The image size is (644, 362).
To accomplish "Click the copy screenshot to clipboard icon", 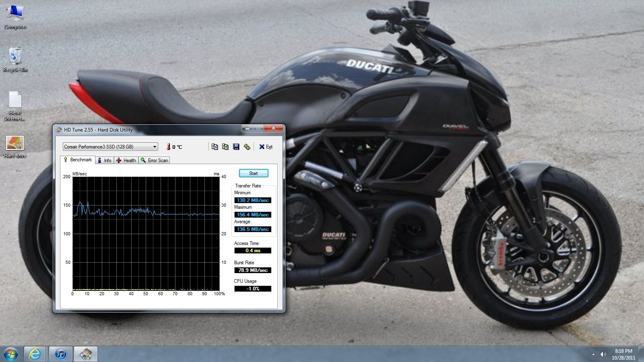I will (225, 147).
